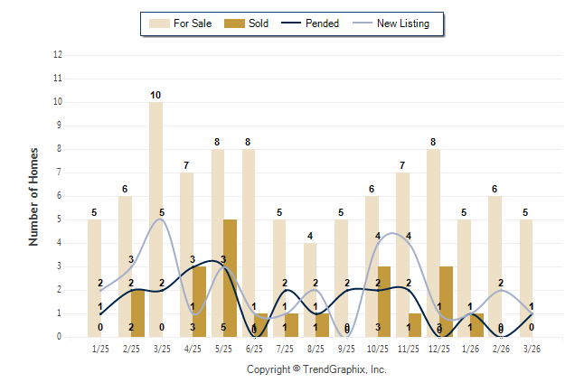The height and width of the screenshot is (392, 584).
Task: Open the TrendGraphix copyright link
Action: 316,369
